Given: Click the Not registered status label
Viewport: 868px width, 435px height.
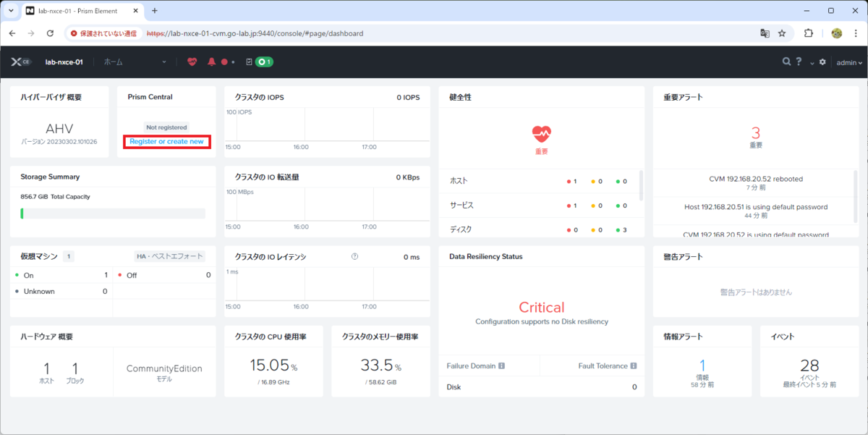Looking at the screenshot, I should (x=166, y=127).
